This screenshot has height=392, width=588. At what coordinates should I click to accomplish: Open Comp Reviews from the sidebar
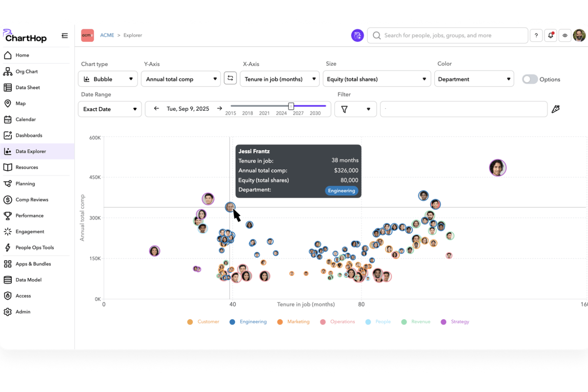32,199
